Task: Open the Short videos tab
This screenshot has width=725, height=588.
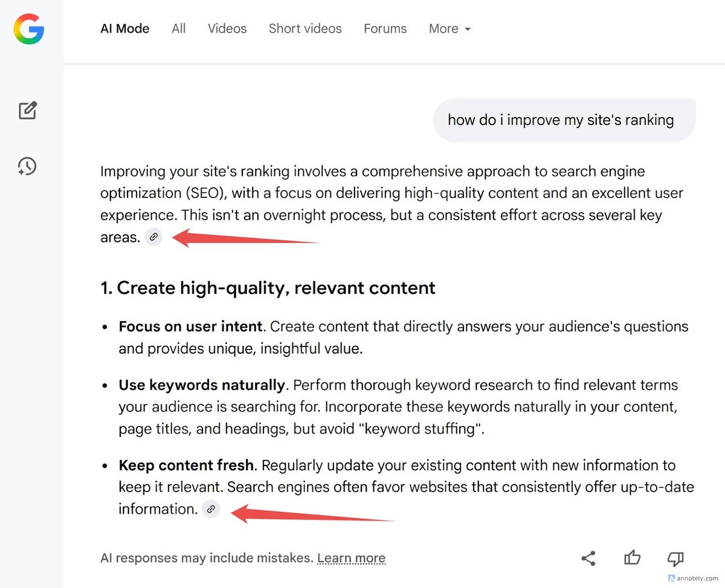Action: tap(305, 28)
